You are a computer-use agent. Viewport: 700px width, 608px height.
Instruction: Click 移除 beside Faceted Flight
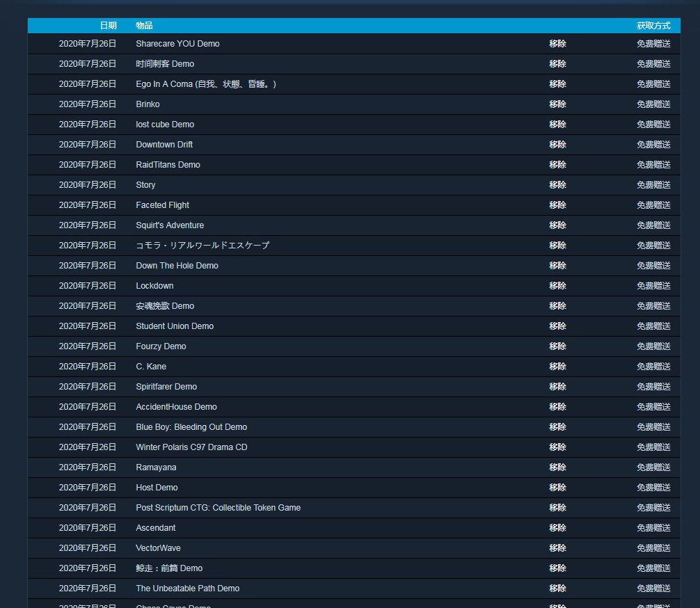pos(557,205)
